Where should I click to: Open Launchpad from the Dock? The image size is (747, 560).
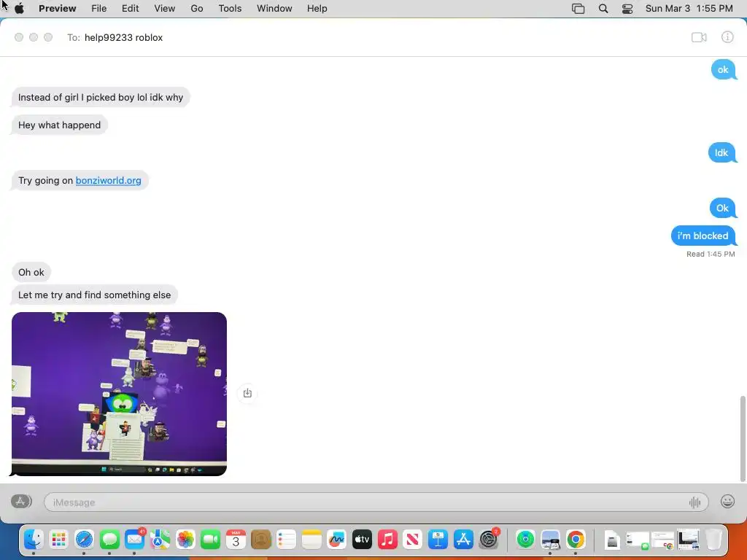(58, 540)
